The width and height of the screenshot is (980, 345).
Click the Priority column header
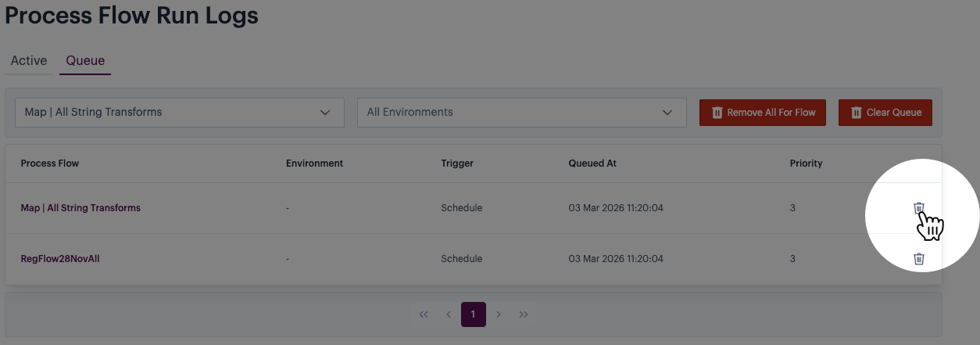[806, 164]
